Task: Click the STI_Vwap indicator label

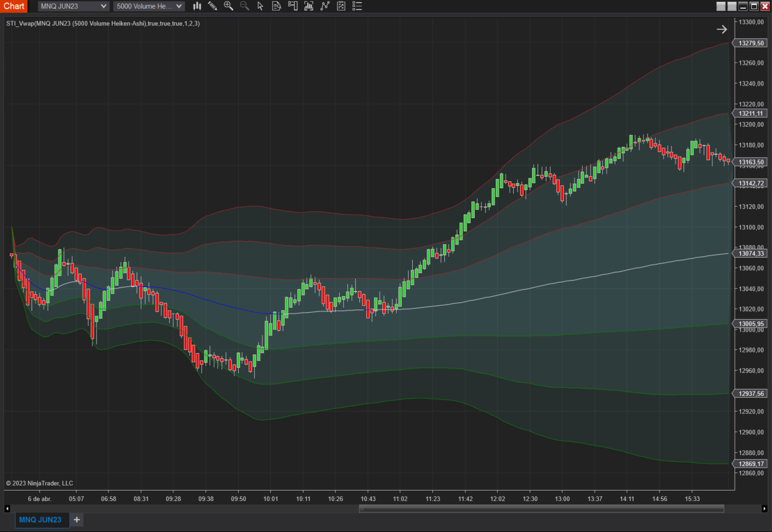Action: click(x=103, y=24)
